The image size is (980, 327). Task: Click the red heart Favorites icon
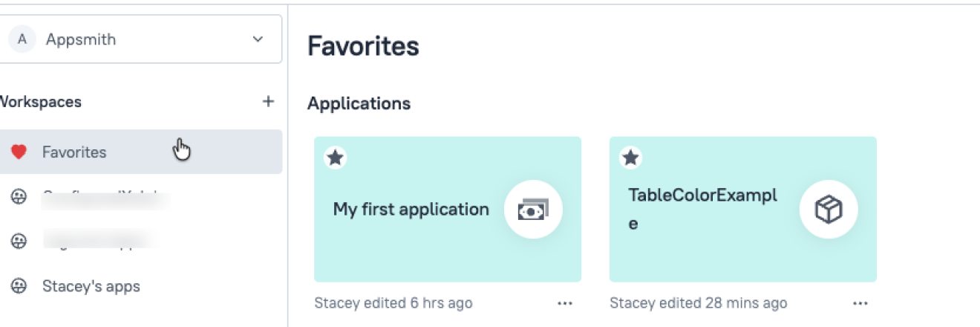19,152
